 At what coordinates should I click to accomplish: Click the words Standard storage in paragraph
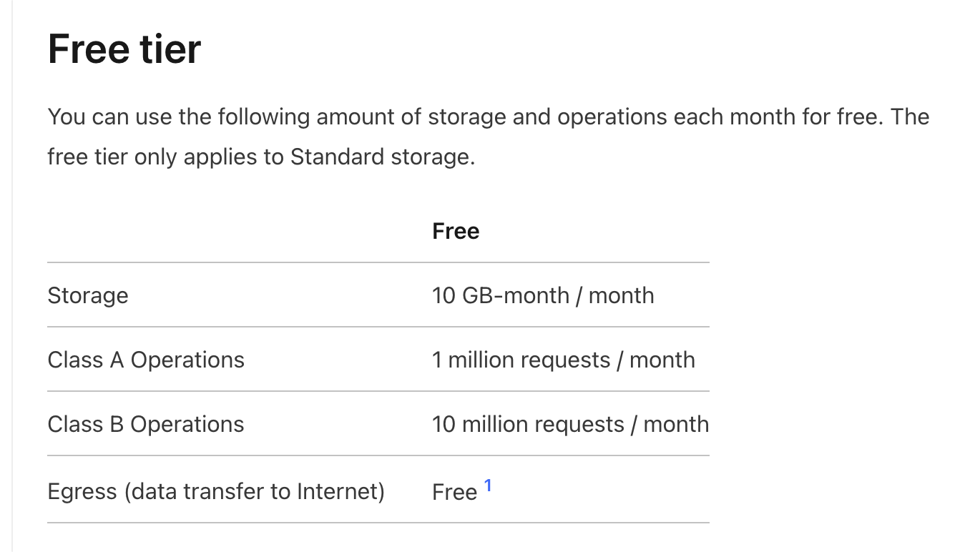(382, 157)
